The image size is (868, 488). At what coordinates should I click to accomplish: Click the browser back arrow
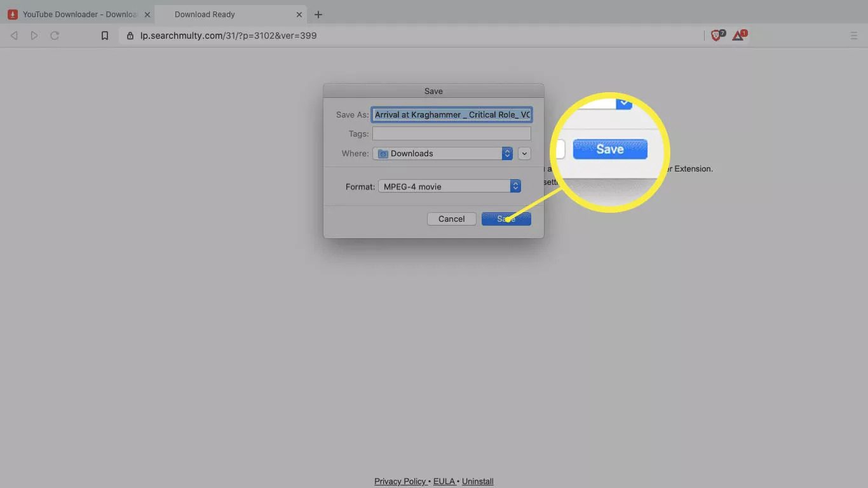point(14,36)
